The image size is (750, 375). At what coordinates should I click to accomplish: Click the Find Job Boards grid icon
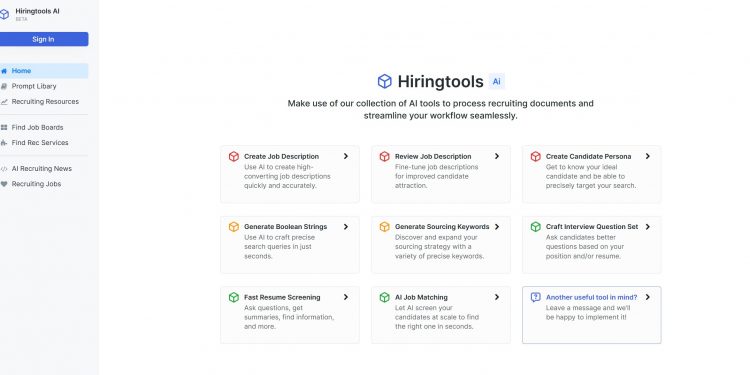pyautogui.click(x=4, y=127)
